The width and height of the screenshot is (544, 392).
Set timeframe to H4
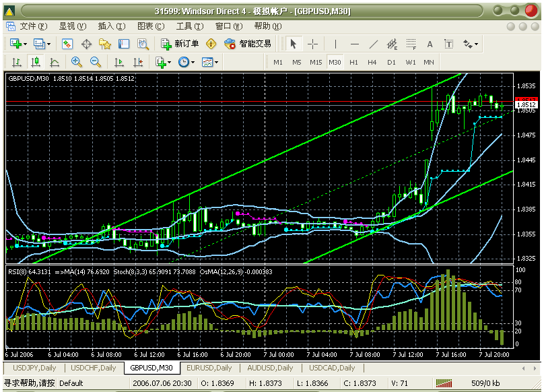pyautogui.click(x=372, y=62)
